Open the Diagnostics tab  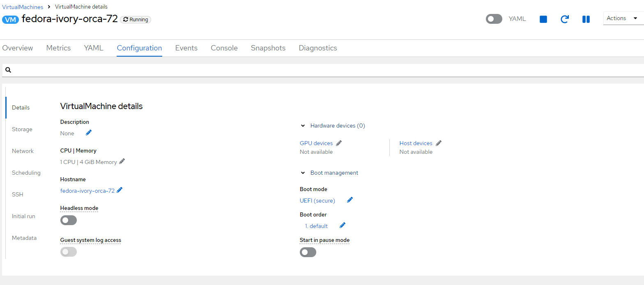[318, 48]
